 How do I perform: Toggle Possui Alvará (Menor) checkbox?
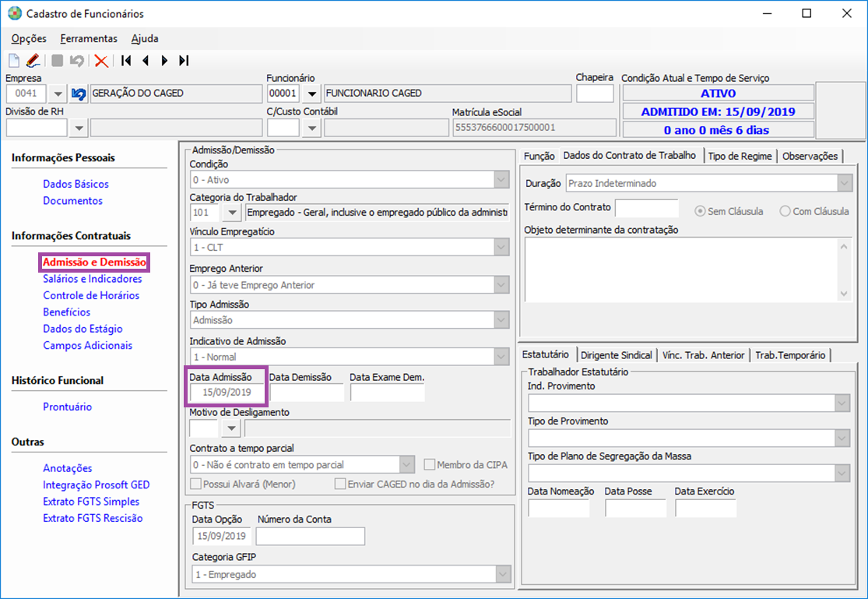coord(195,484)
